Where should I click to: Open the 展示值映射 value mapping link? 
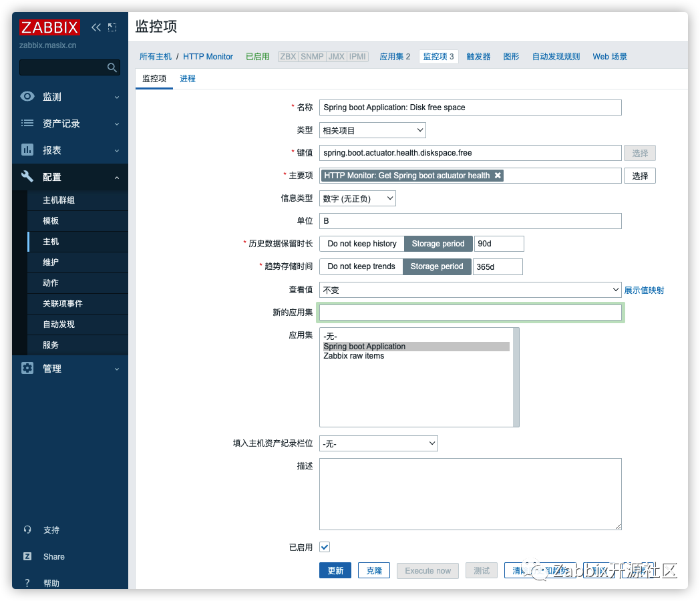click(x=644, y=289)
